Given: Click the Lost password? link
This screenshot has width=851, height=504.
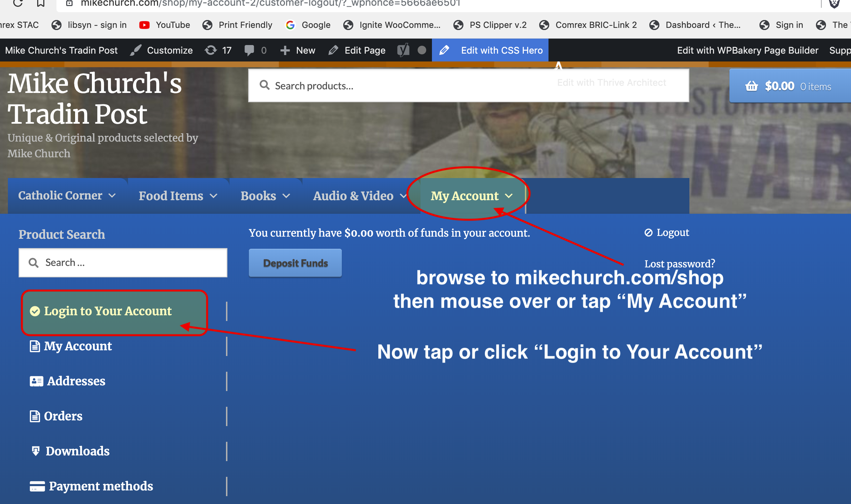Looking at the screenshot, I should 680,264.
